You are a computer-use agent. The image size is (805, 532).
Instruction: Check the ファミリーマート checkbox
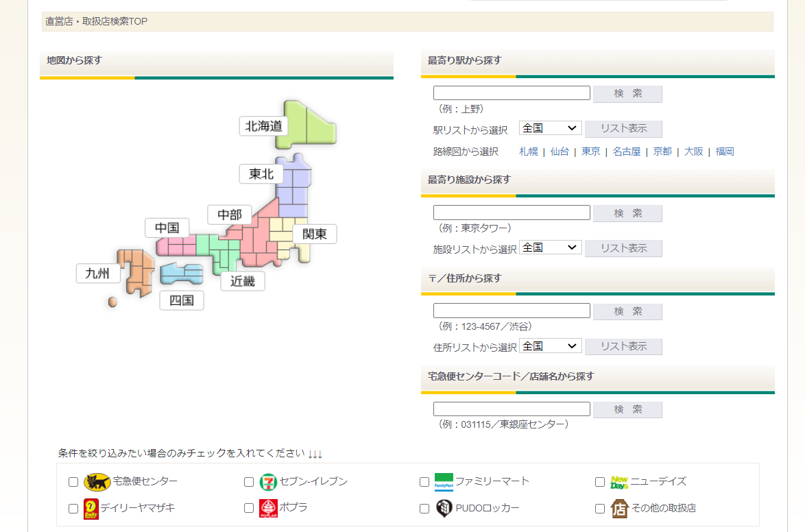[424, 482]
